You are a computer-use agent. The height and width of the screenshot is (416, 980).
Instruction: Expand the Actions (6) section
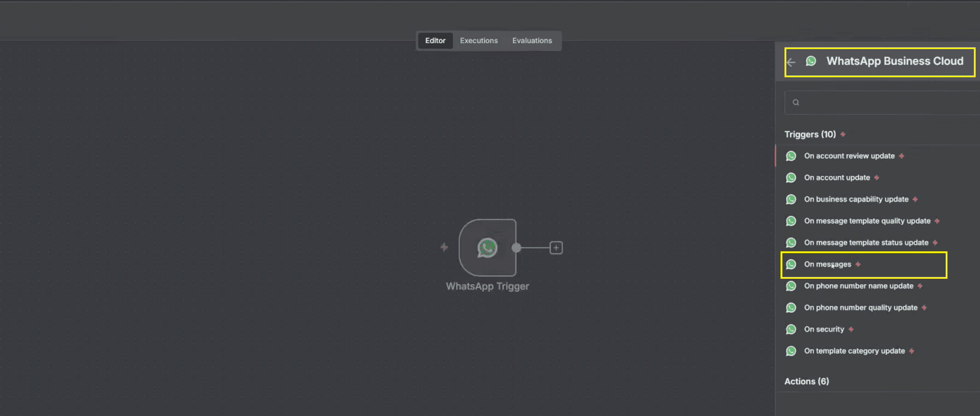click(x=807, y=381)
